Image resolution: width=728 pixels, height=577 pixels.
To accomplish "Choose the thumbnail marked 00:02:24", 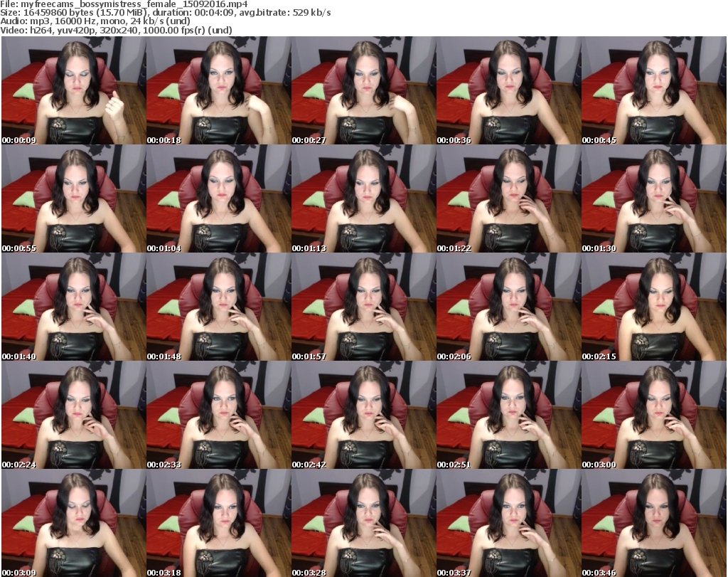I will pyautogui.click(x=73, y=415).
